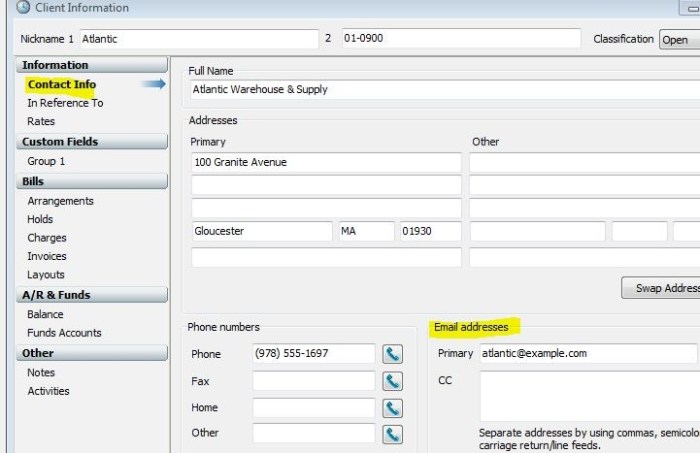View Balance under A/R & Funds
The image size is (700, 453).
click(x=45, y=314)
